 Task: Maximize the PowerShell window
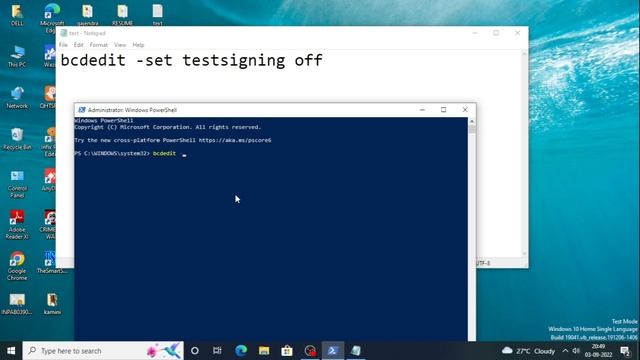click(x=444, y=110)
